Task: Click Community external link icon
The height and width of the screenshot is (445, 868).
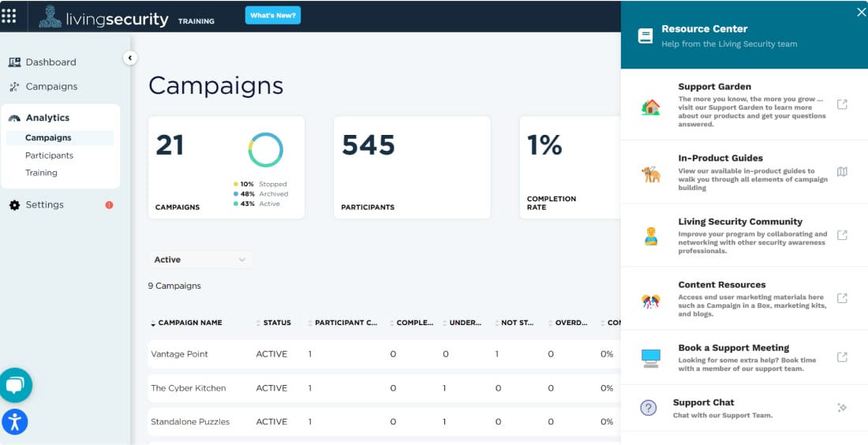Action: [x=842, y=234]
